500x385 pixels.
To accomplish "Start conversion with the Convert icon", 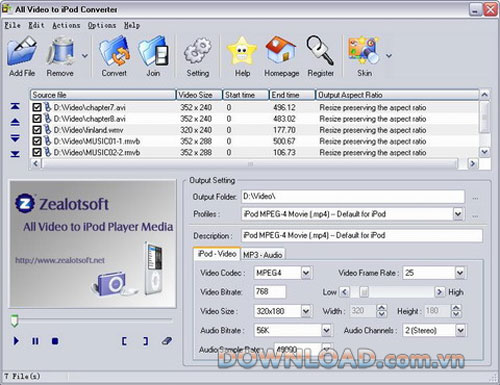I will tap(114, 51).
